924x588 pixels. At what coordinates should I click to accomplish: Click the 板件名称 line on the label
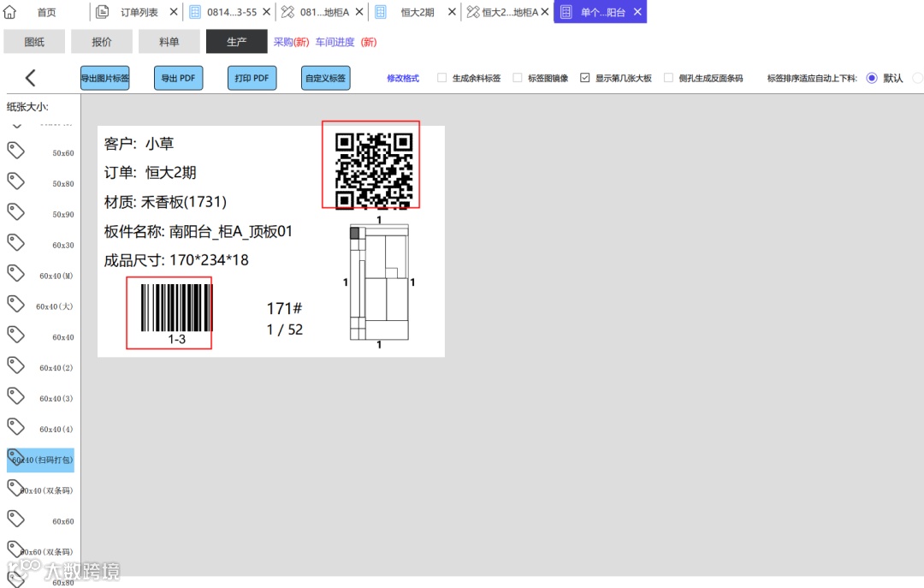click(x=198, y=231)
